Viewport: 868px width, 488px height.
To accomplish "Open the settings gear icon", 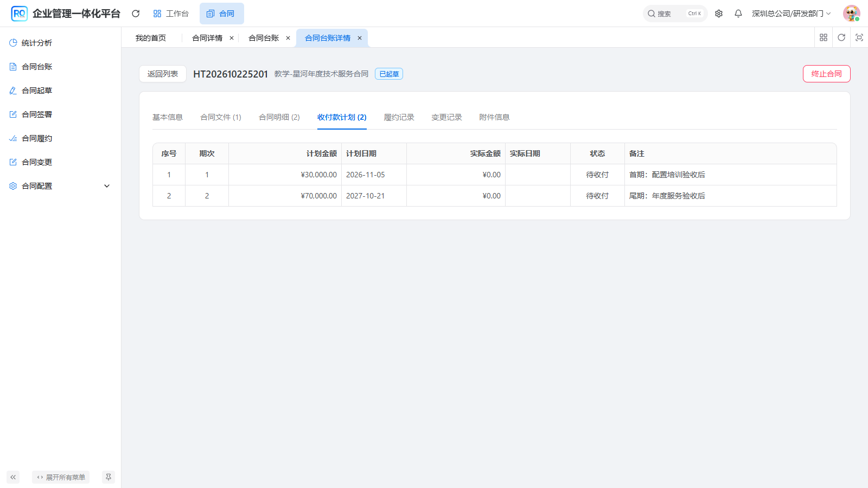I will (719, 14).
